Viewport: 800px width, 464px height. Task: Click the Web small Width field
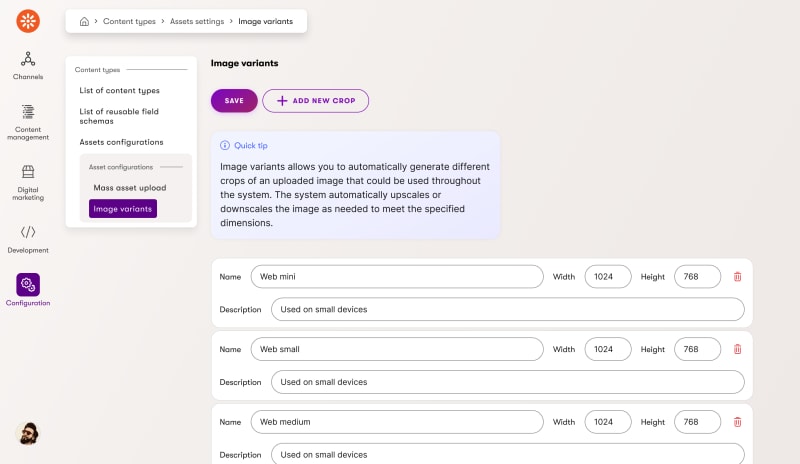[x=608, y=349]
